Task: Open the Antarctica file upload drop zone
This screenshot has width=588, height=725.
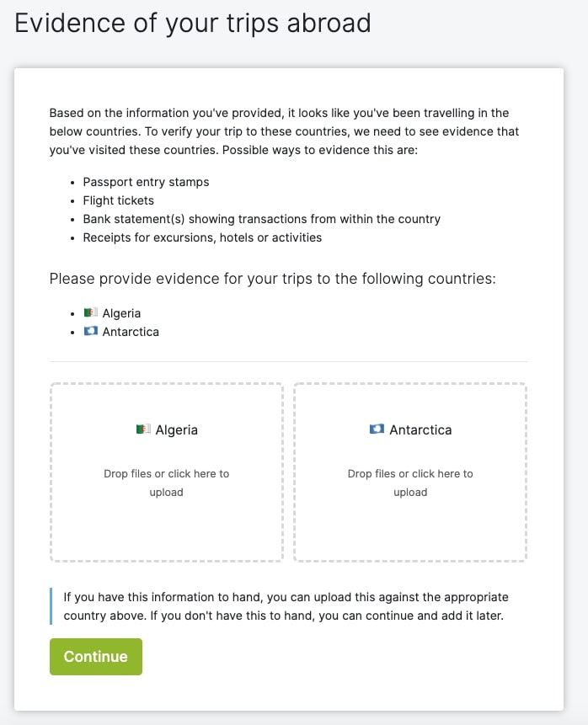Action: click(410, 472)
